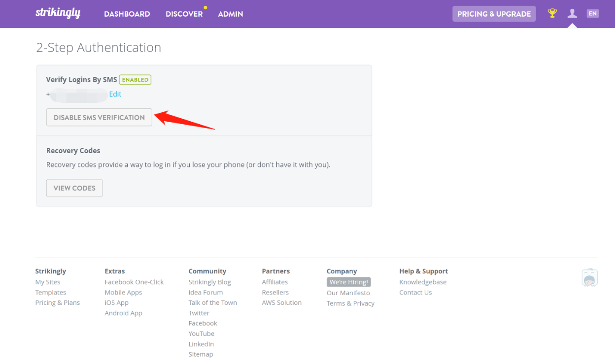
Task: Edit the SMS phone number
Action: [x=115, y=94]
